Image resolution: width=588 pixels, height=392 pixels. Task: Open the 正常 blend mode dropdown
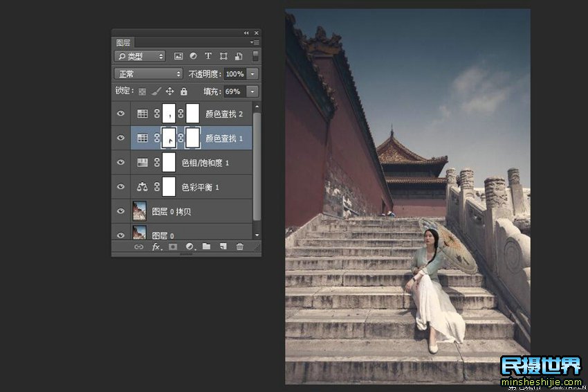[x=149, y=74]
